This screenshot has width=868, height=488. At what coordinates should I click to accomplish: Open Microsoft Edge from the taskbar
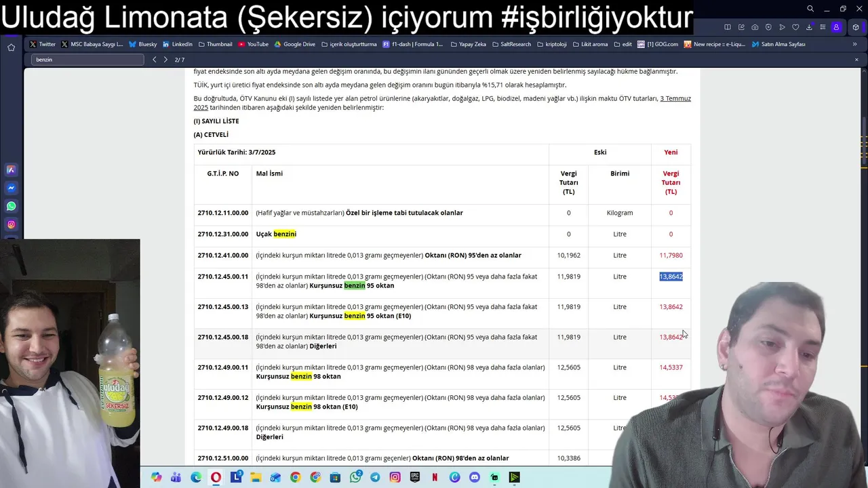tap(196, 477)
